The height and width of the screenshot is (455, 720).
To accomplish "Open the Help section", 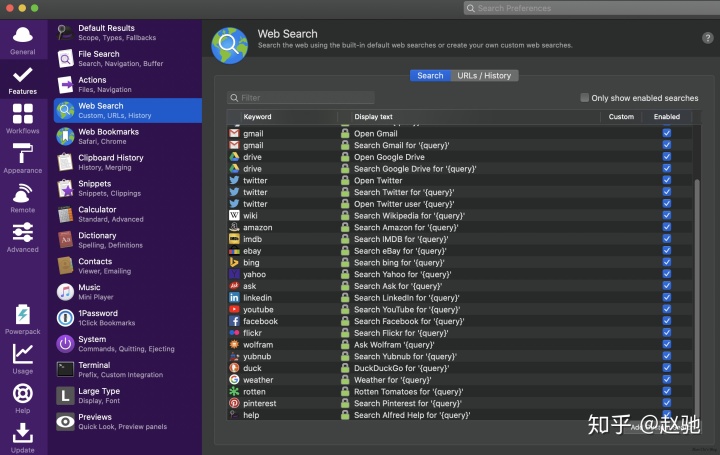I will pyautogui.click(x=22, y=399).
